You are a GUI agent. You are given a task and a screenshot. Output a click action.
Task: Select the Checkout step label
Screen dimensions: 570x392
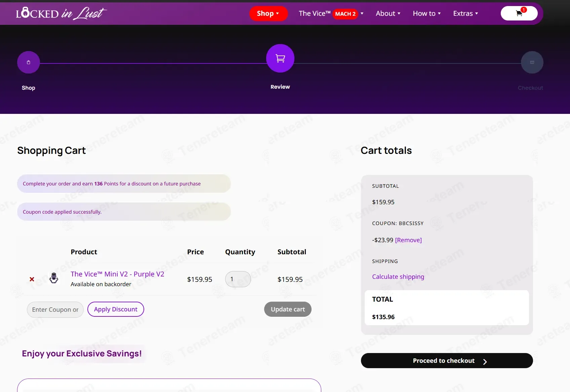(530, 88)
